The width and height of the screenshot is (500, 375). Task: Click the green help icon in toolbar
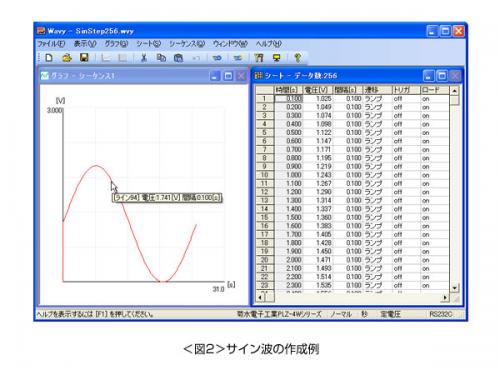coord(298,58)
